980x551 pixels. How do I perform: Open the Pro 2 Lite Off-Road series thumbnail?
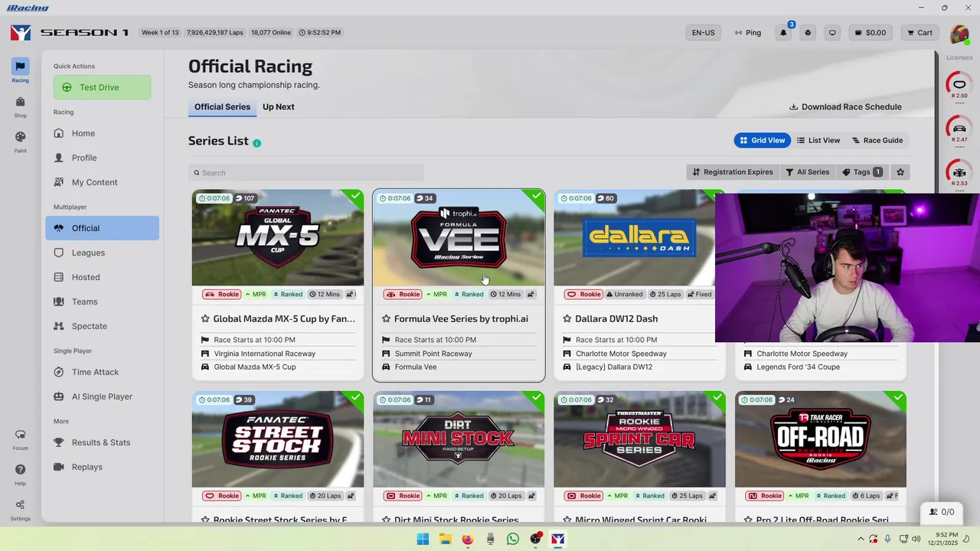[x=821, y=439]
